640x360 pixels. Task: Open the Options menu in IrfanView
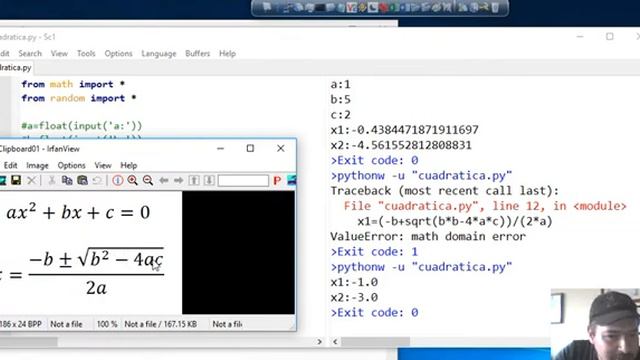tap(71, 165)
